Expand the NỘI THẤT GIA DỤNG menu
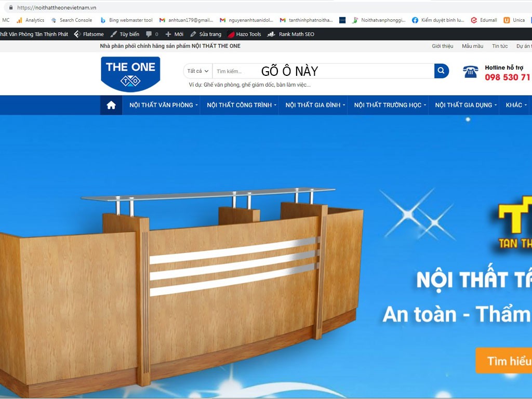The image size is (532, 399). click(x=465, y=105)
